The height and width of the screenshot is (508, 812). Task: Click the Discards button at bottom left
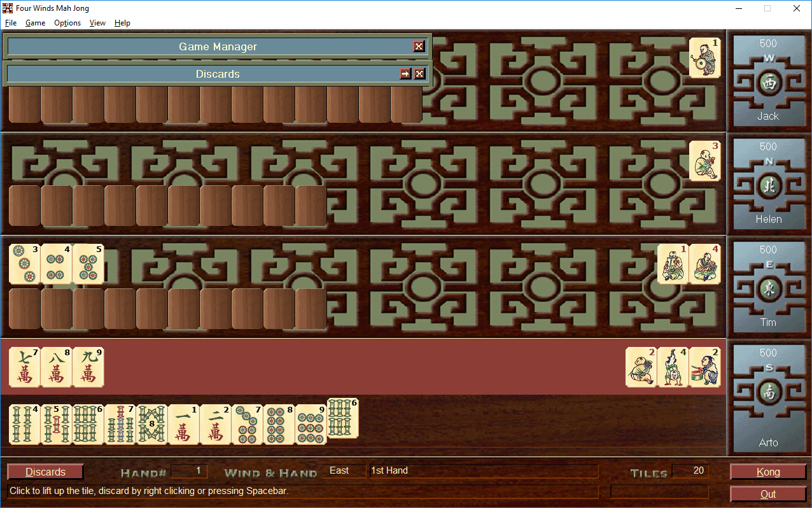pos(45,472)
